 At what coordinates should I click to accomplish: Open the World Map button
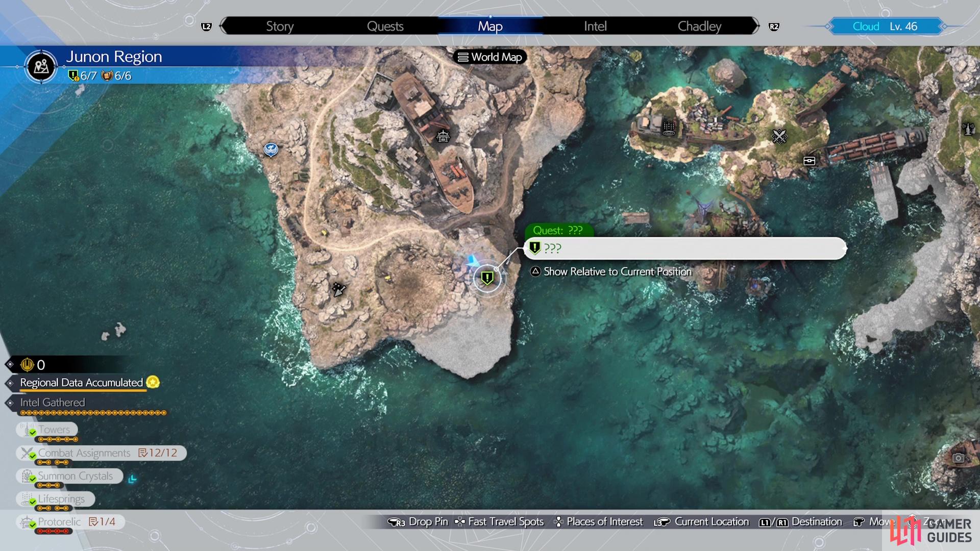click(x=490, y=57)
